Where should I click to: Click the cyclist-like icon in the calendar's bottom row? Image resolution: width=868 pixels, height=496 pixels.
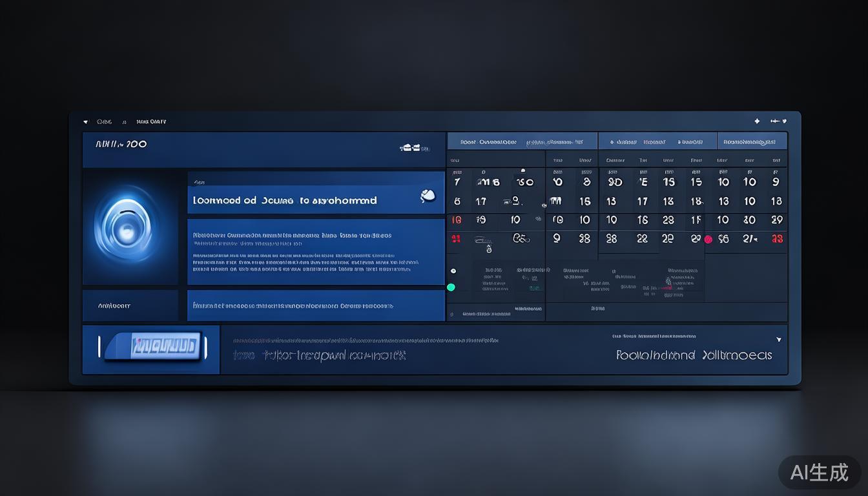tap(521, 238)
